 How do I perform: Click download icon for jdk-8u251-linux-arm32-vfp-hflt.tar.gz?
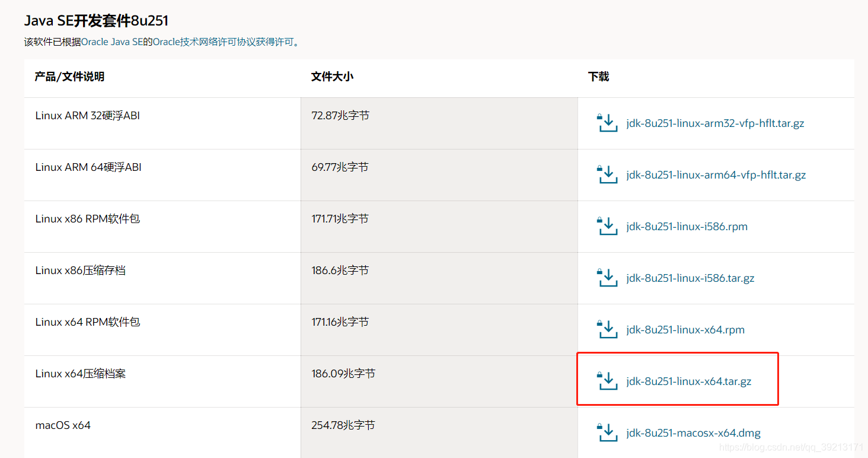(607, 123)
